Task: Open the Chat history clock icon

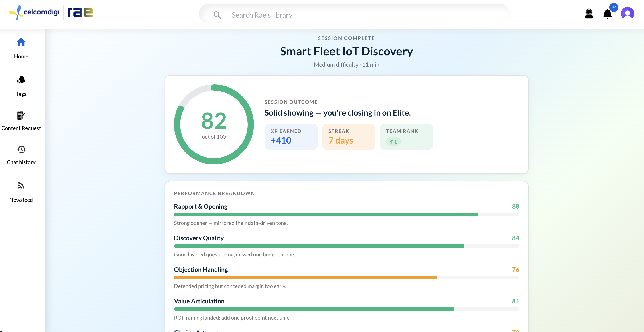Action: [21, 150]
